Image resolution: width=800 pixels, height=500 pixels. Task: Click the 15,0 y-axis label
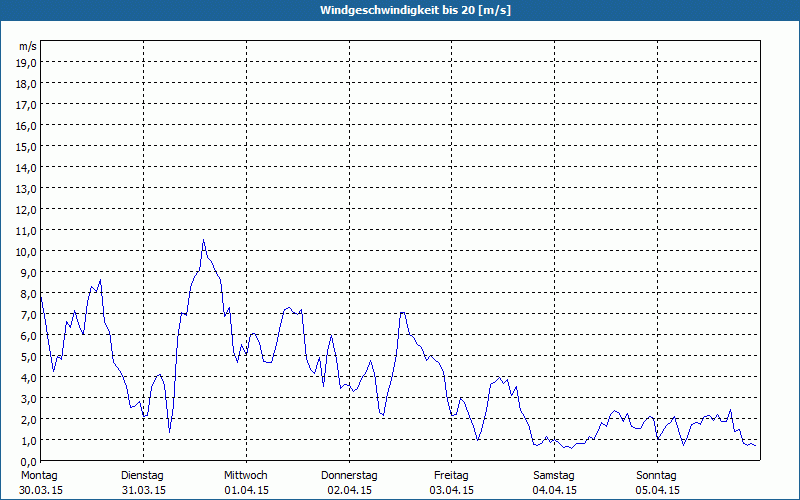[x=27, y=146]
